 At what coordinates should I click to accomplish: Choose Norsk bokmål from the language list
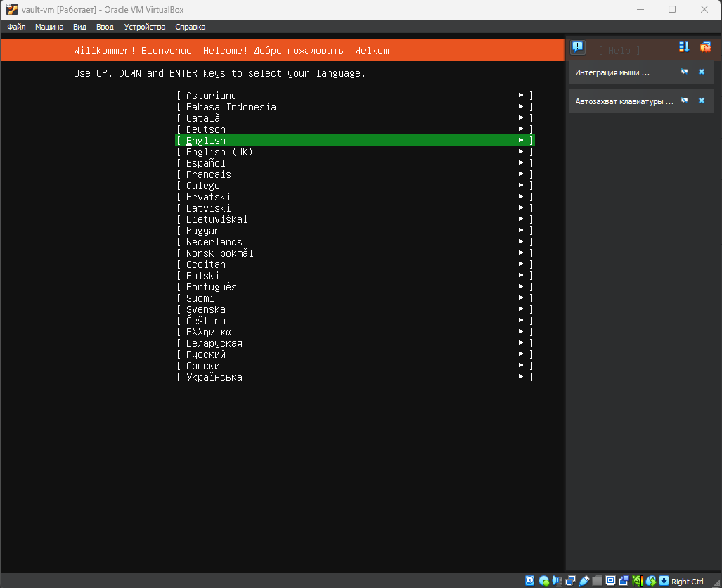pyautogui.click(x=355, y=253)
